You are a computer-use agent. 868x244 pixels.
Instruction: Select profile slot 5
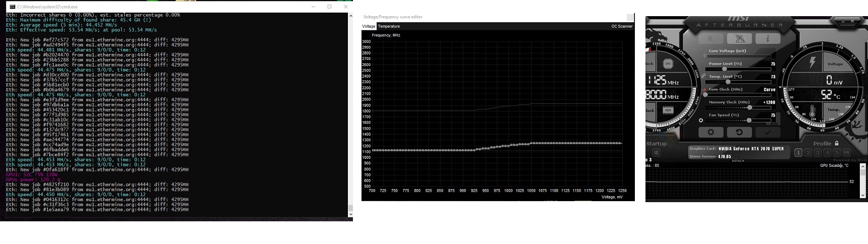pos(837,152)
